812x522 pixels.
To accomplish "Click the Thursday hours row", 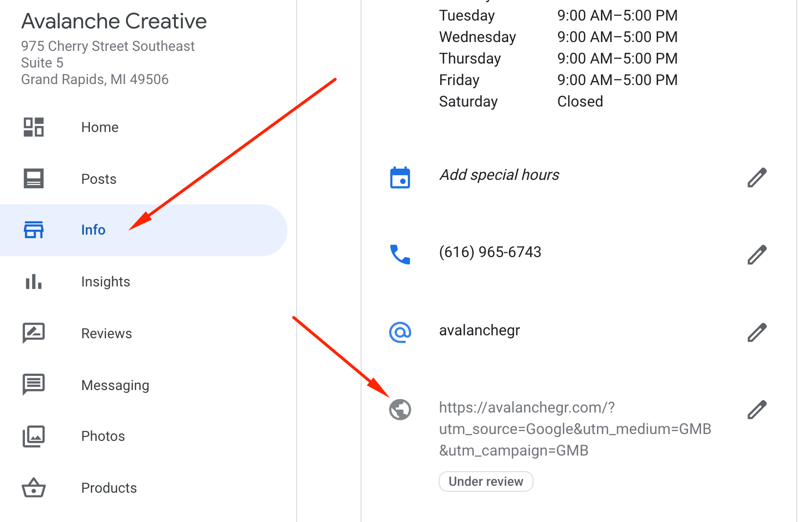I will 558,59.
